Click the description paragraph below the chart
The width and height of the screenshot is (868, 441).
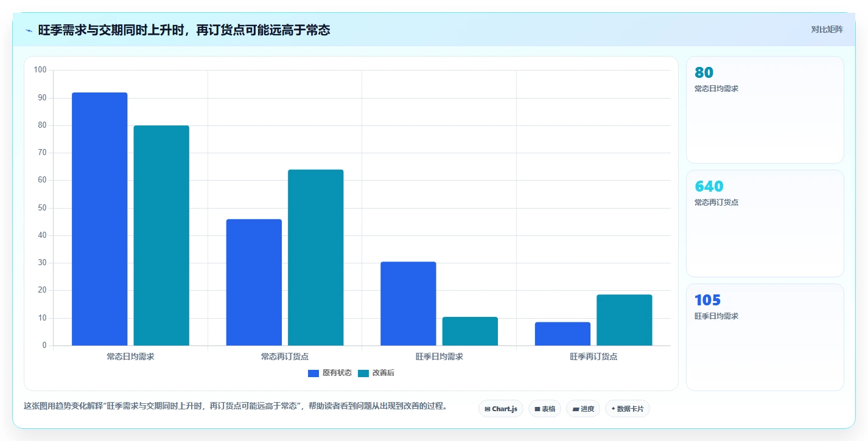[236, 406]
